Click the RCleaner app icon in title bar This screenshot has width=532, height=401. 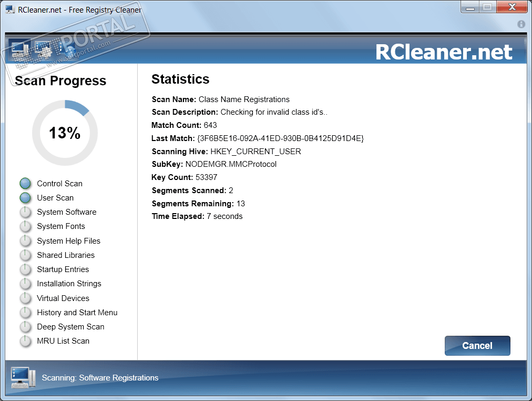point(10,9)
